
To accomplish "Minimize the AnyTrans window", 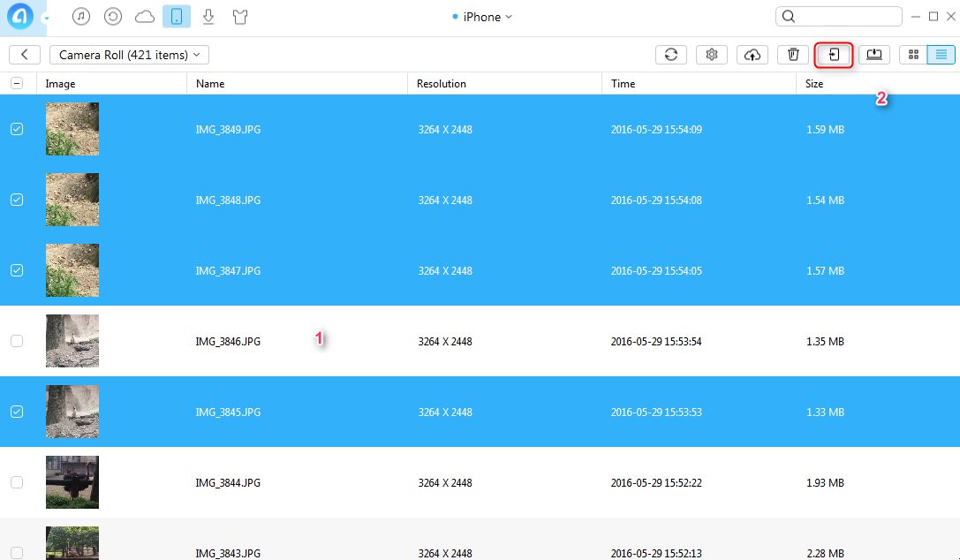I will tap(916, 17).
